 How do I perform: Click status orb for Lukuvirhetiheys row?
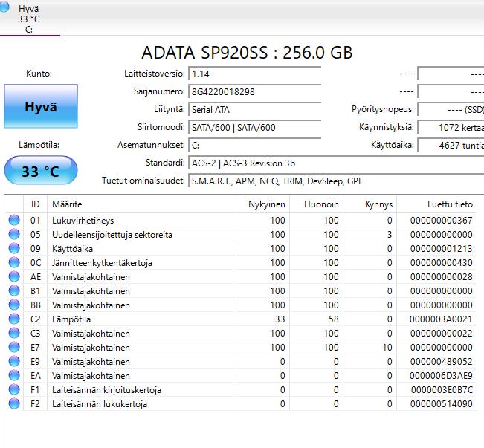[x=14, y=221]
